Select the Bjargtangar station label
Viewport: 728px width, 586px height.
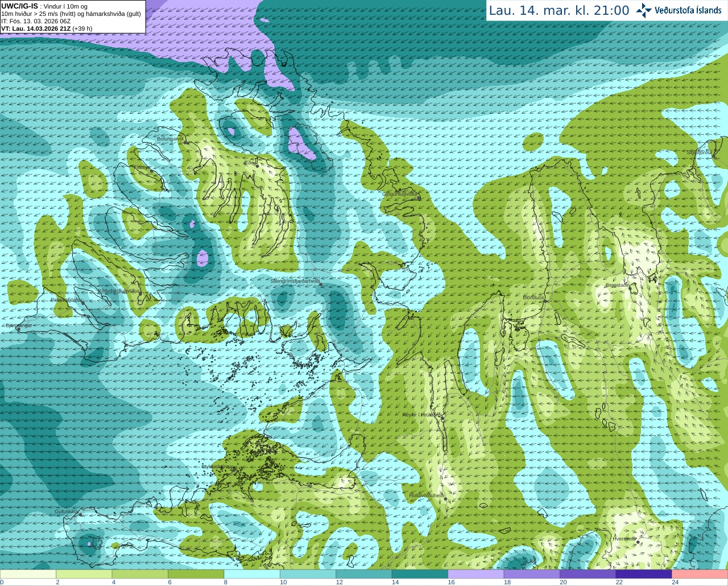coord(18,325)
